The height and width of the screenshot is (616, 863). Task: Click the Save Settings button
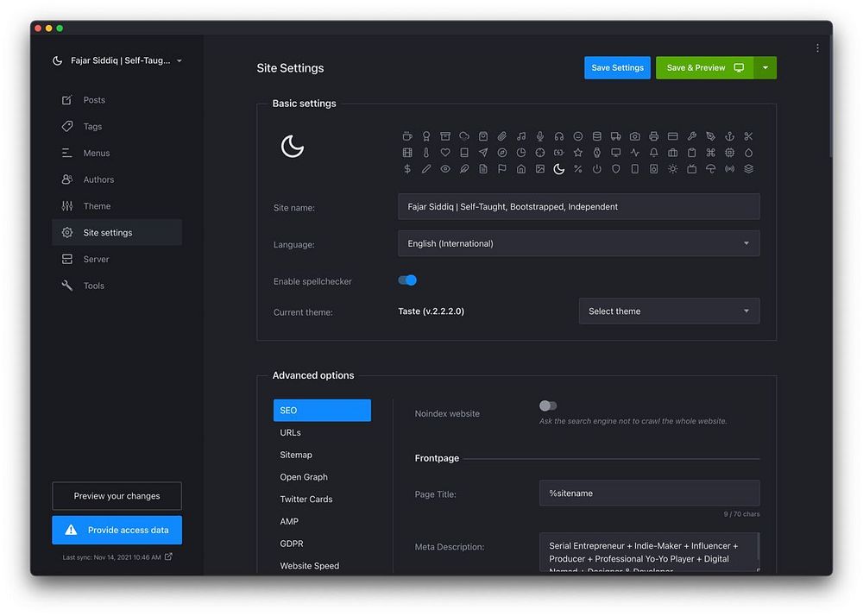tap(617, 67)
